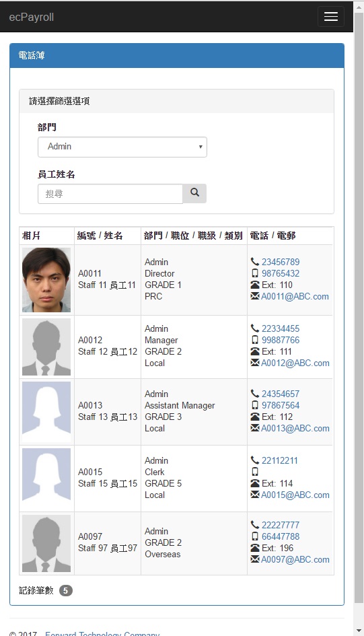Click the 員工姓名 search input field
Image resolution: width=364 pixels, height=636 pixels.
[x=110, y=194]
